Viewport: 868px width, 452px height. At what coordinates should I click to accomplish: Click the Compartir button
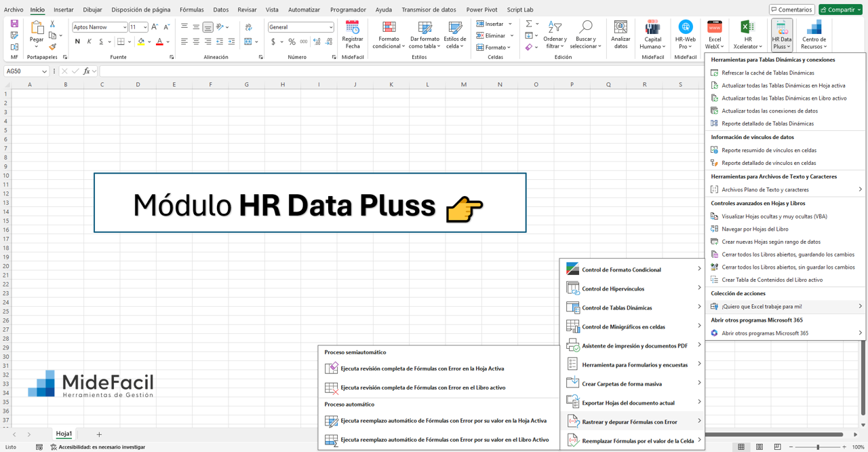pyautogui.click(x=840, y=10)
